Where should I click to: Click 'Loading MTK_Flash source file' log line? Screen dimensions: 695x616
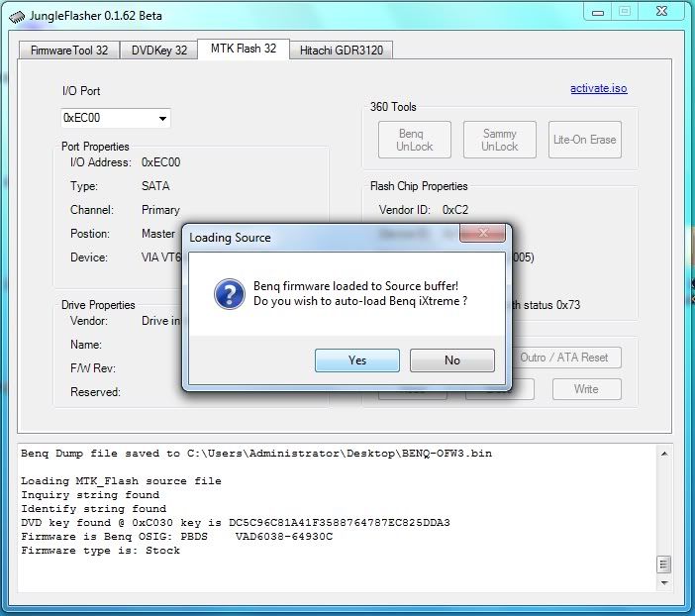[x=121, y=481]
